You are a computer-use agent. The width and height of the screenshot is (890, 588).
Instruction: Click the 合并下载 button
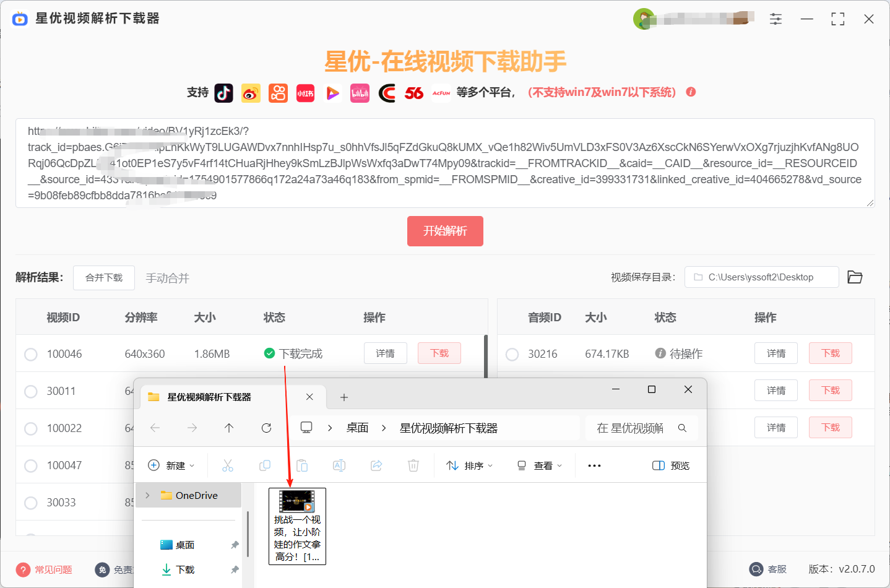pyautogui.click(x=104, y=278)
